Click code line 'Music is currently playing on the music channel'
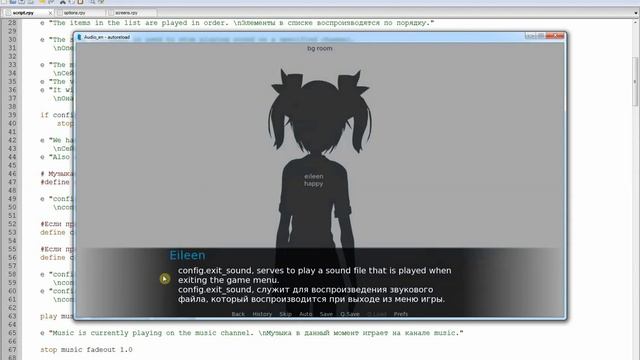This screenshot has height=360, width=640. pos(252,333)
